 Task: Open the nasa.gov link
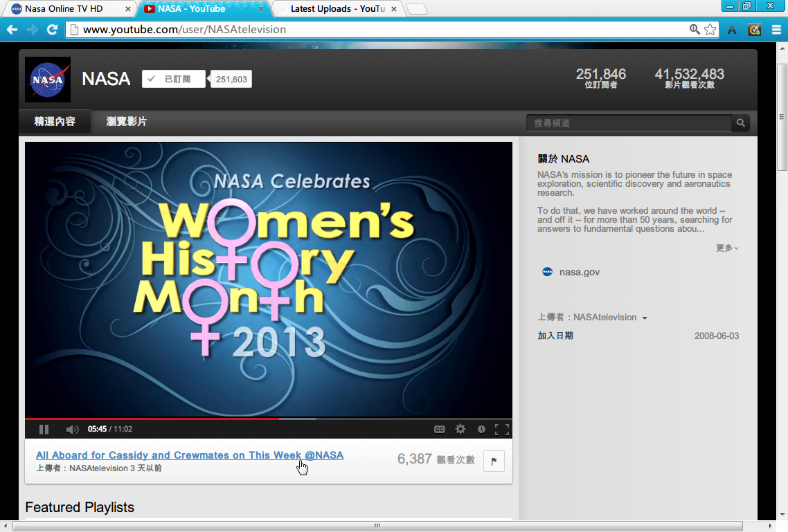coord(580,272)
